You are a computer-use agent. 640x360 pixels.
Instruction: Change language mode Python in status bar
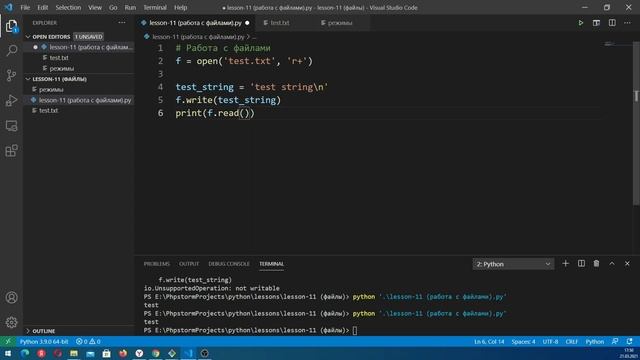594,341
